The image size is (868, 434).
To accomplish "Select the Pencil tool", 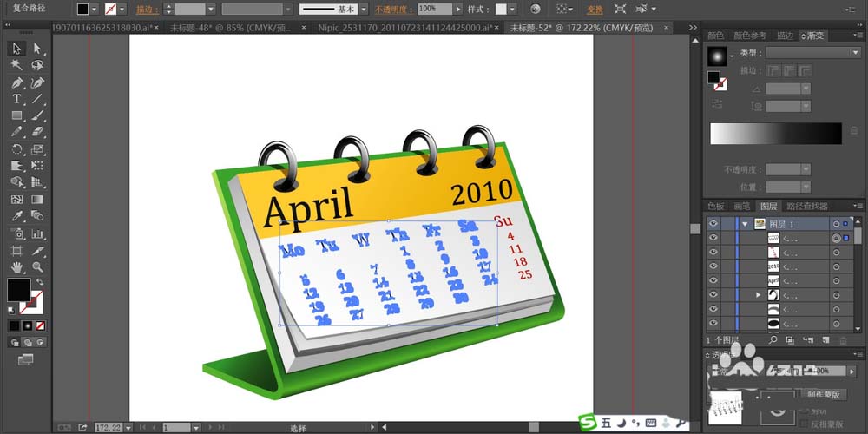I will pos(16,132).
